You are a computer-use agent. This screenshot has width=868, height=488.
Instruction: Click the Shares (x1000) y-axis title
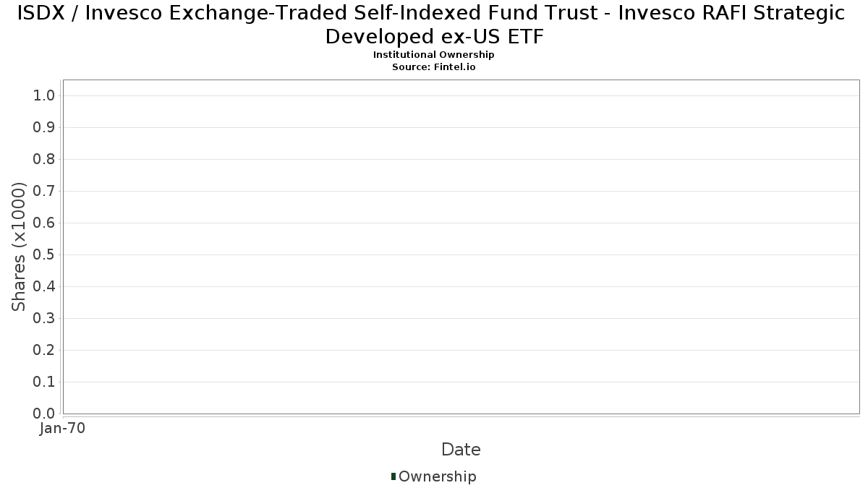pyautogui.click(x=20, y=247)
